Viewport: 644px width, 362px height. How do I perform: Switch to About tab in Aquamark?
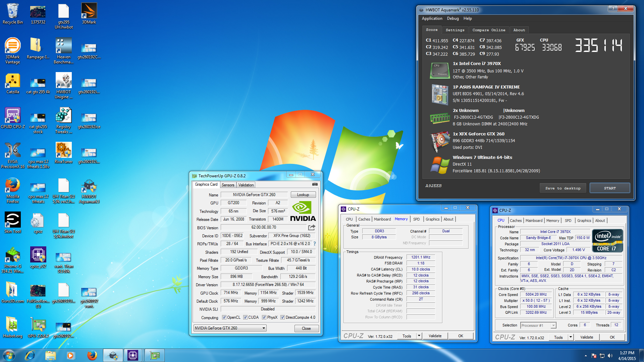(519, 30)
